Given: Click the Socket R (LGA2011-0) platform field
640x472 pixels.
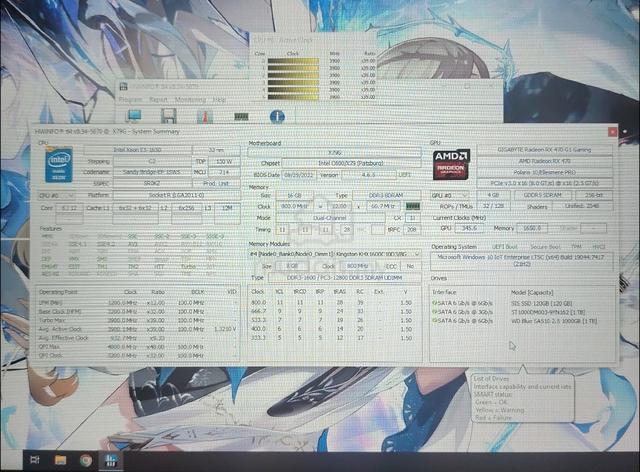Looking at the screenshot, I should click(176, 195).
